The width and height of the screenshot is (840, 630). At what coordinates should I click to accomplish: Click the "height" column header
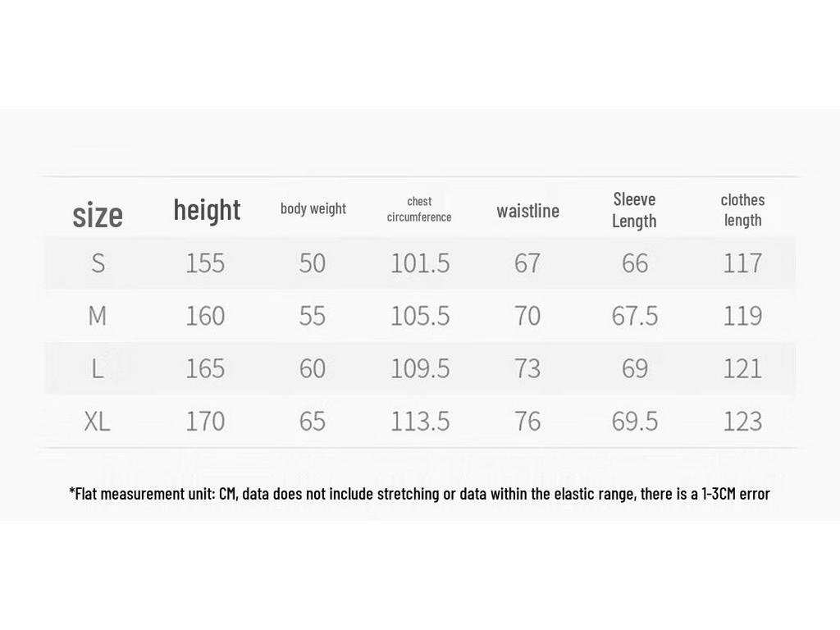pos(207,210)
